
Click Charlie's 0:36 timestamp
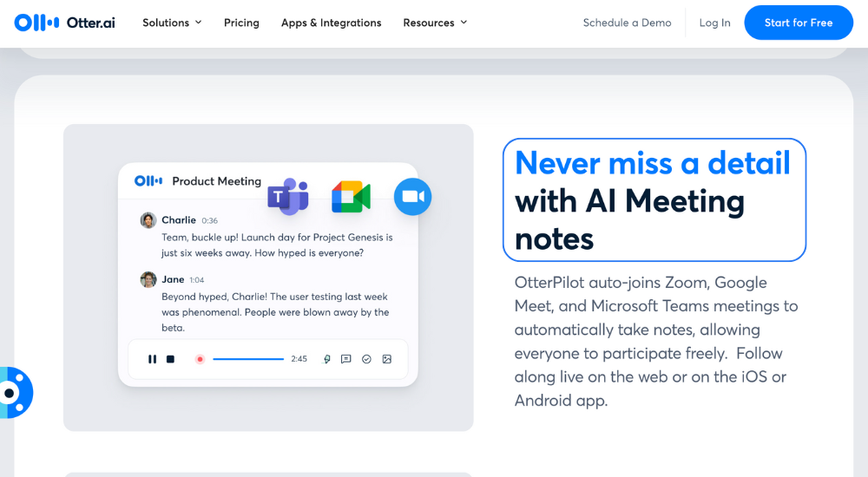click(x=210, y=221)
